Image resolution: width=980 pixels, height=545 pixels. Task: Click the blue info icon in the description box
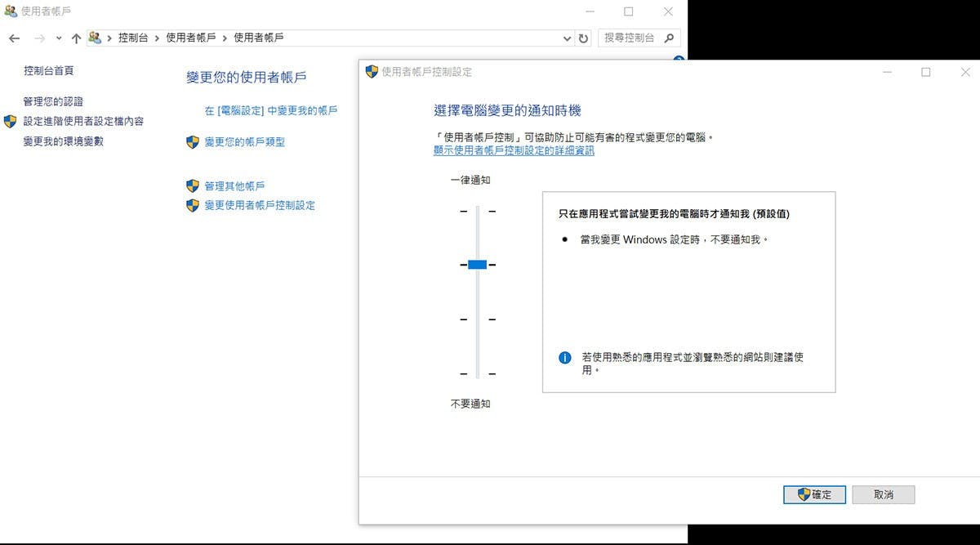tap(564, 358)
